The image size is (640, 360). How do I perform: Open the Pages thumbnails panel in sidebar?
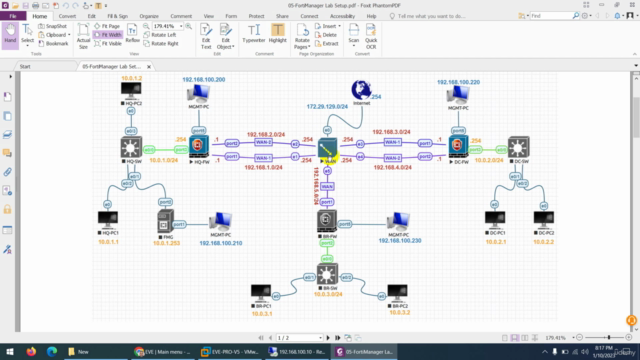pyautogui.click(x=7, y=116)
